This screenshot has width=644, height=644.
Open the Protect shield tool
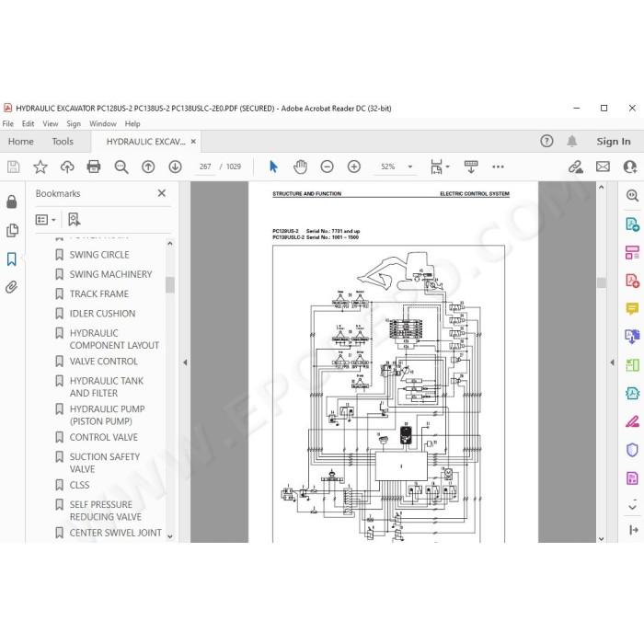632,450
